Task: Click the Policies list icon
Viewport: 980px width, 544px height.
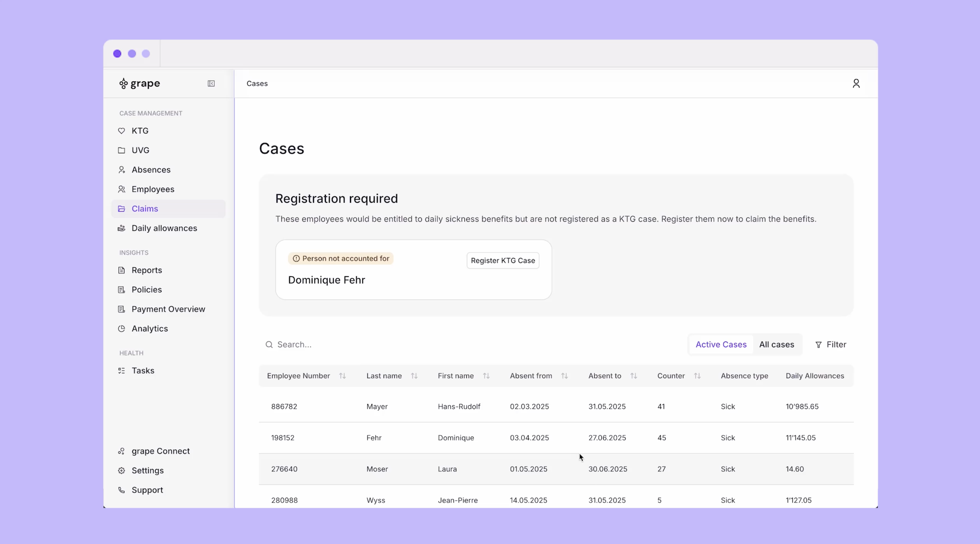Action: click(x=121, y=290)
